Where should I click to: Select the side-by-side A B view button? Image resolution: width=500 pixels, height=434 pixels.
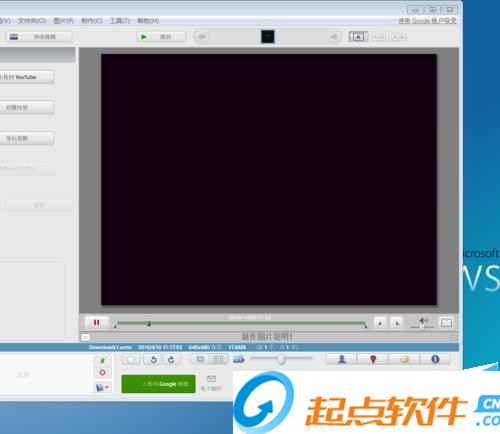click(379, 37)
